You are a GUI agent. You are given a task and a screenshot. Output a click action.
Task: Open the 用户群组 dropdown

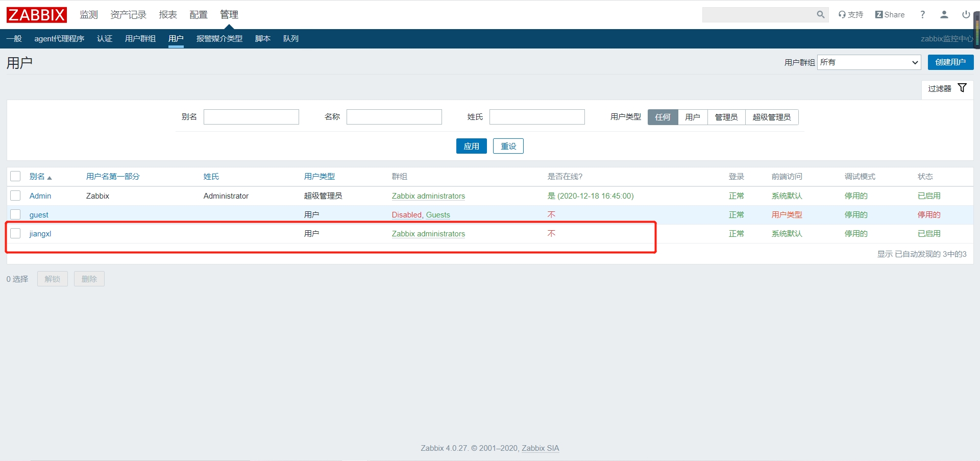pos(869,62)
